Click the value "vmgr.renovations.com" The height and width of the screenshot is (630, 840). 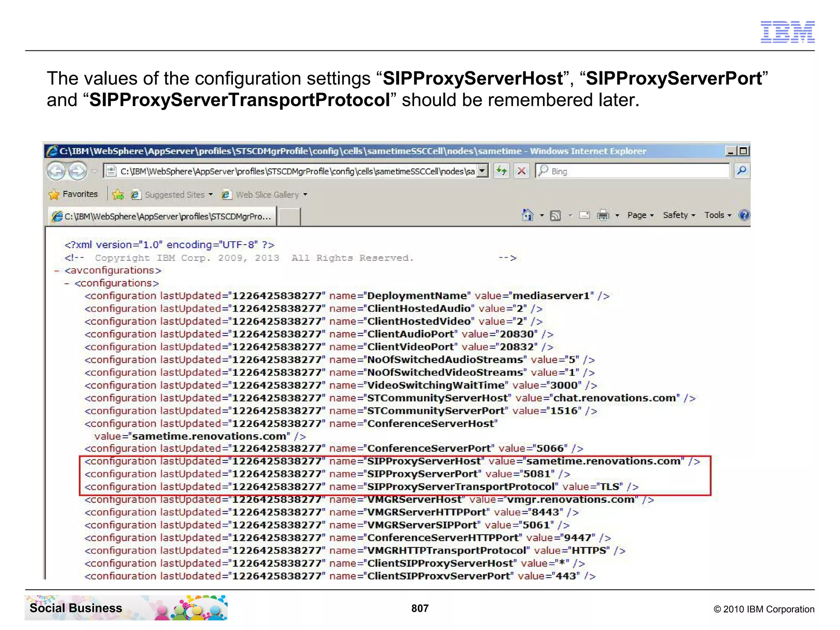tap(571, 500)
